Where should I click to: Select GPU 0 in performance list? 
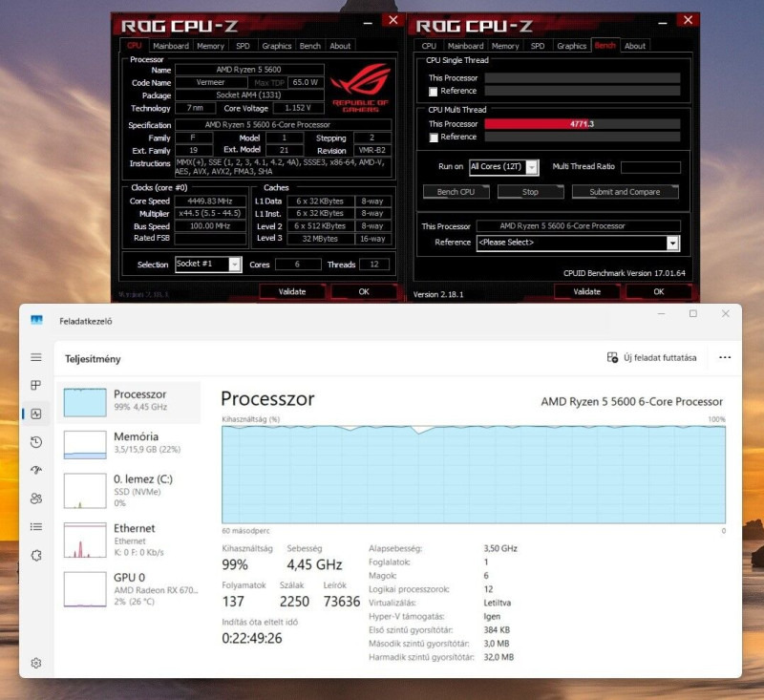pyautogui.click(x=129, y=588)
